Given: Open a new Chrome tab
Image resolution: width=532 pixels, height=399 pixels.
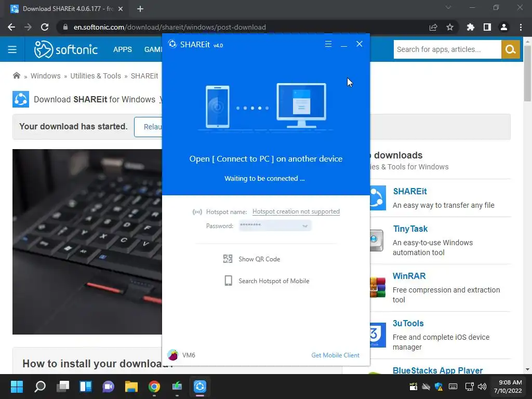Looking at the screenshot, I should [x=140, y=9].
